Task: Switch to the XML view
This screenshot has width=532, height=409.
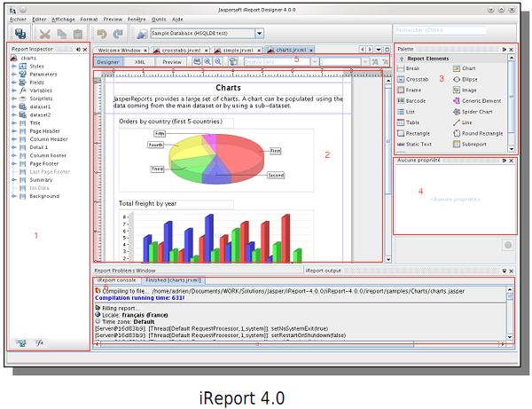Action: click(x=139, y=62)
